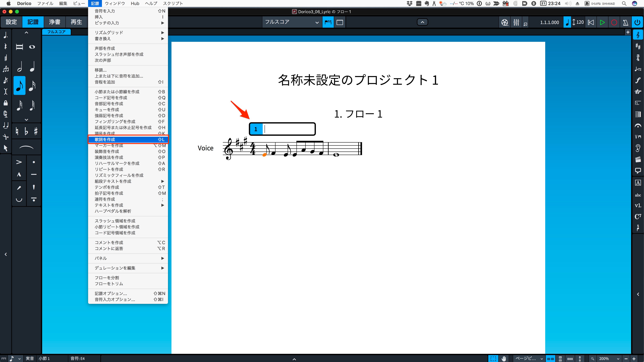Open the video window
Image resolution: width=644 pixels, height=362 pixels.
(504, 22)
